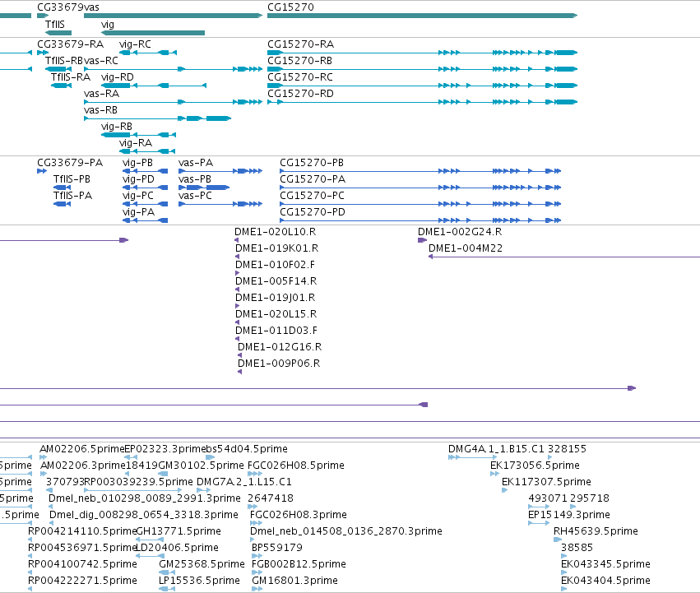Image resolution: width=700 pixels, height=593 pixels.
Task: Click the TfIIS-RA transcript label
Action: [71, 77]
